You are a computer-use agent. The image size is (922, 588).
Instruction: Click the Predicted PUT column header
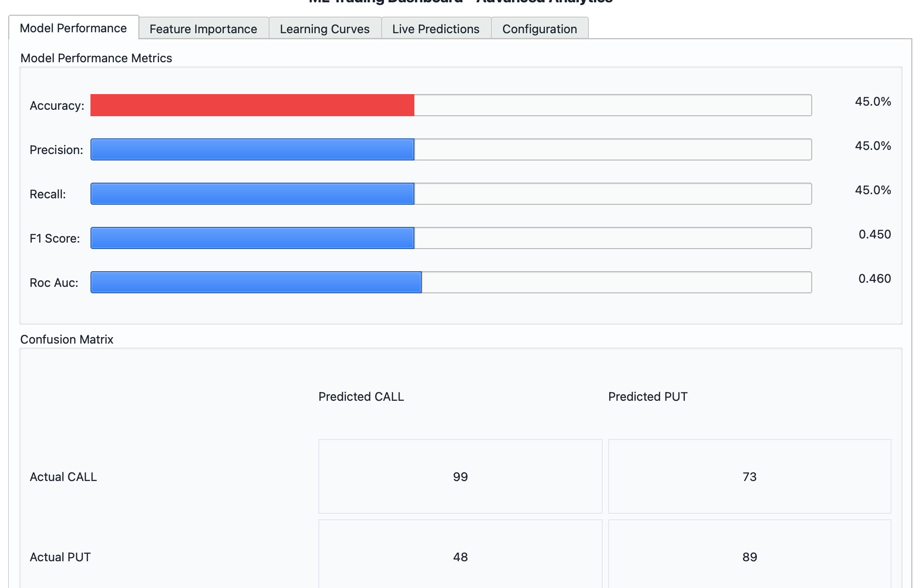(648, 397)
